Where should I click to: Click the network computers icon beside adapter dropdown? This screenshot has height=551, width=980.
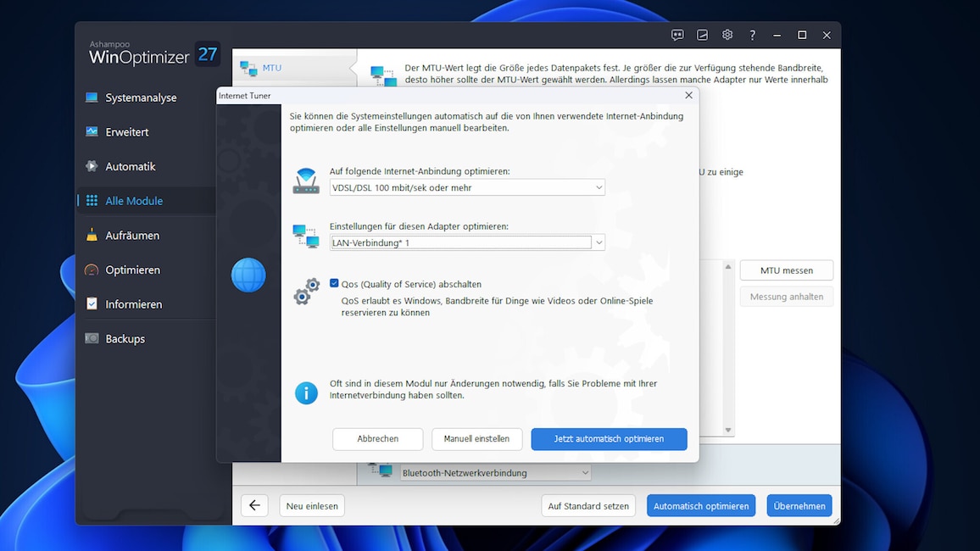click(x=306, y=237)
